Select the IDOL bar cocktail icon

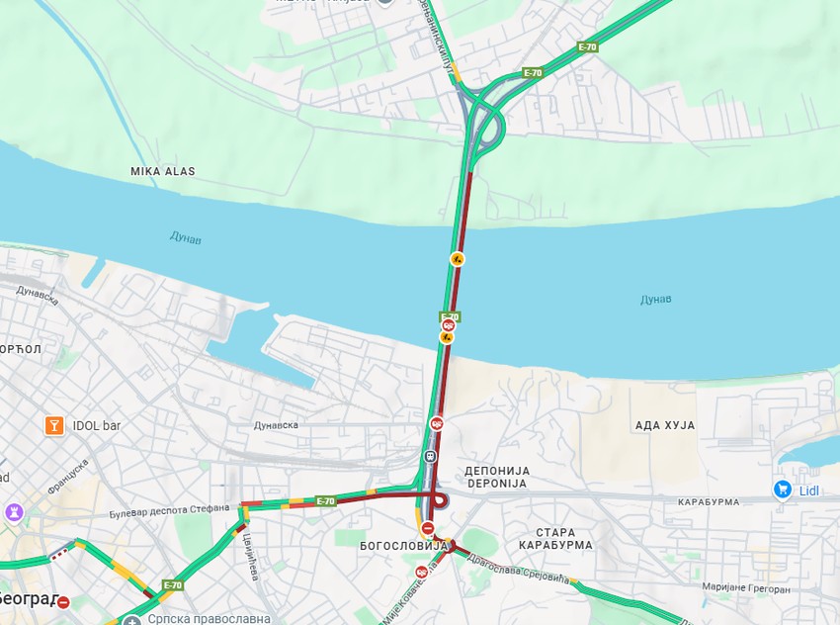[x=54, y=425]
